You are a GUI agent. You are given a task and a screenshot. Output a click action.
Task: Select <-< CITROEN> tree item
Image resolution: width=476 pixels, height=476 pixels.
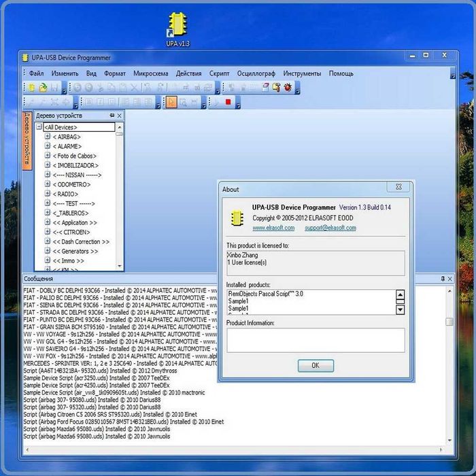(71, 233)
